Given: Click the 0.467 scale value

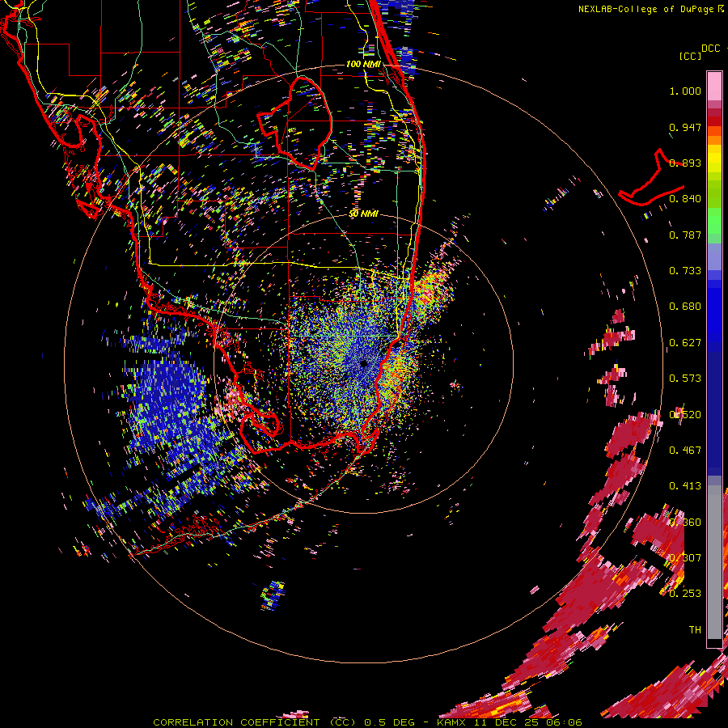Looking at the screenshot, I should click(685, 451).
